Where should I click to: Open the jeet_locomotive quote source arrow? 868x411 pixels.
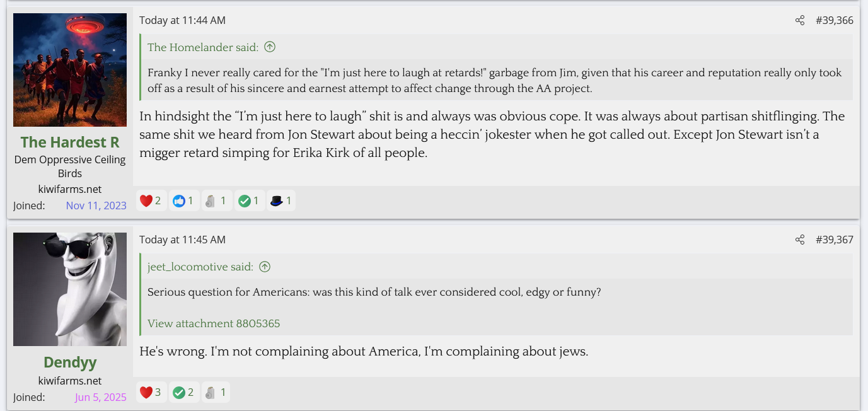[265, 267]
